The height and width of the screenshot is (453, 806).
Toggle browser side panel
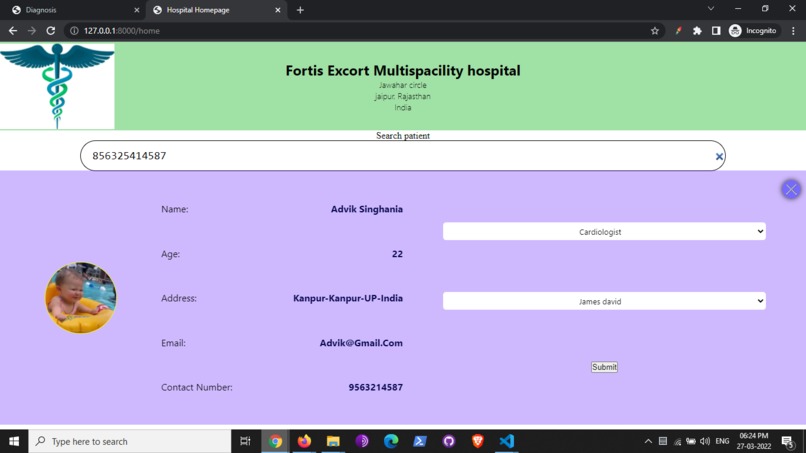coord(716,31)
